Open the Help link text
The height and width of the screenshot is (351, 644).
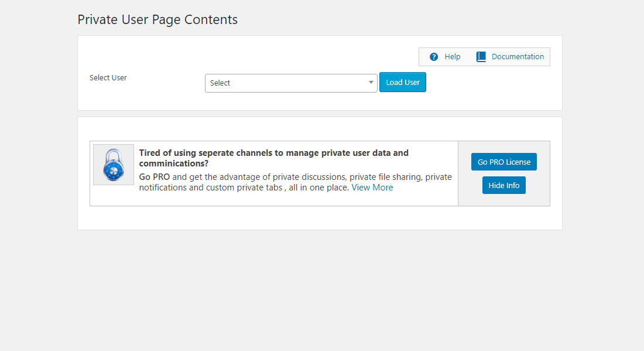(x=453, y=57)
